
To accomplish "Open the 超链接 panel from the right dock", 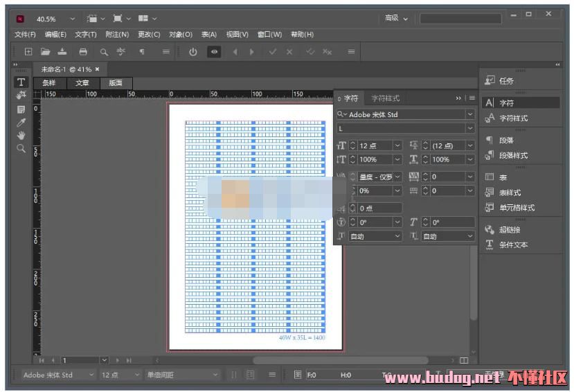I will click(x=510, y=229).
